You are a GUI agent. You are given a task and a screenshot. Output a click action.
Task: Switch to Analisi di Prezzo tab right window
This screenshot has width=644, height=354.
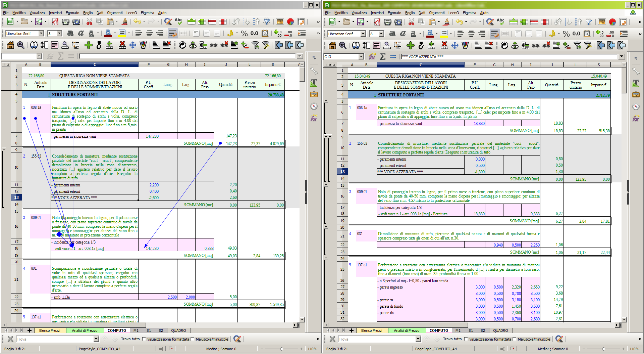(407, 330)
